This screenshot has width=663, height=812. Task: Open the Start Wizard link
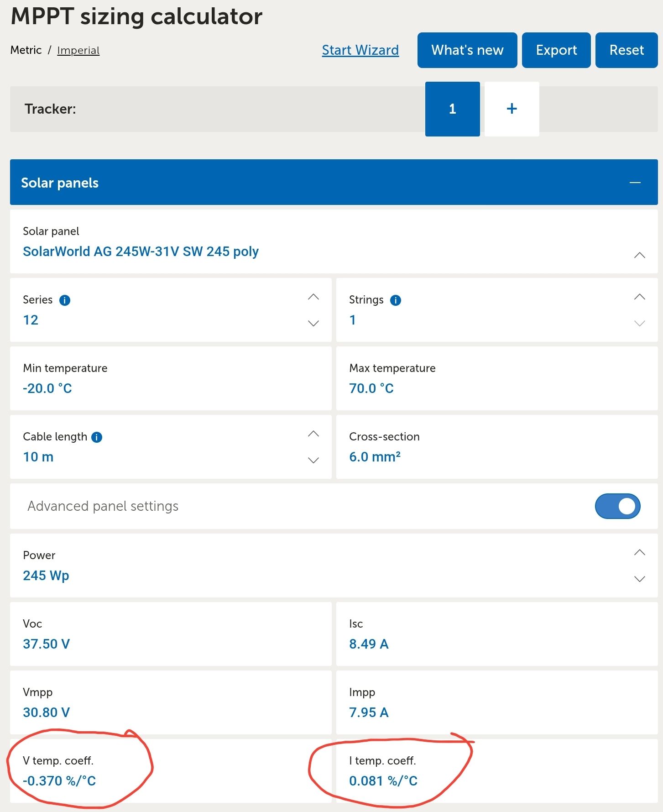coord(360,50)
